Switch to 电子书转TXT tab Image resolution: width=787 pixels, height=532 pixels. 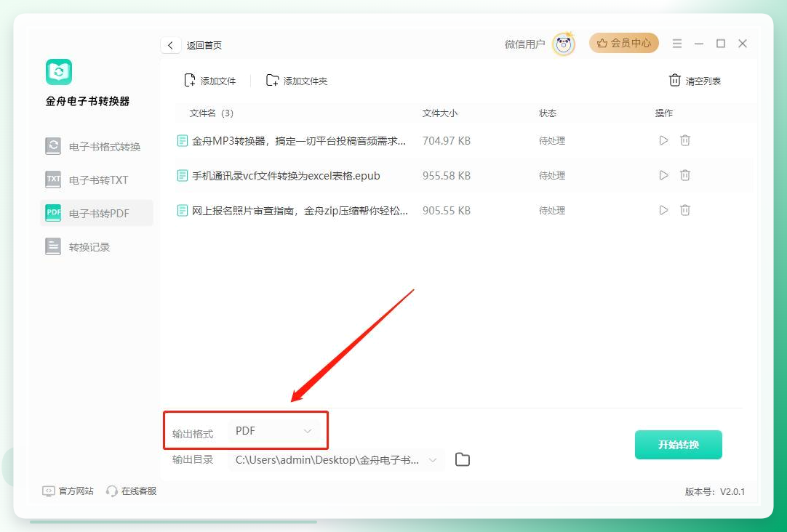(96, 180)
